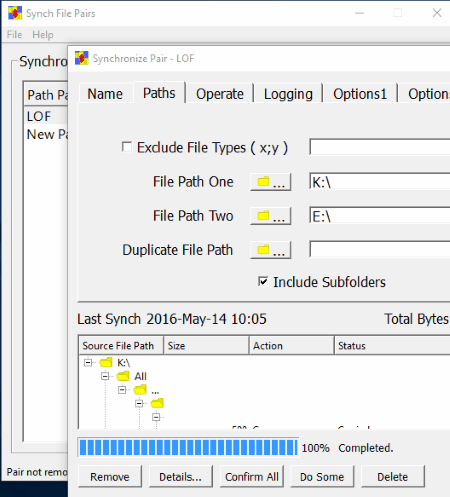This screenshot has width=450, height=497.
Task: Enable Exclude File Types checkbox
Action: click(x=127, y=147)
